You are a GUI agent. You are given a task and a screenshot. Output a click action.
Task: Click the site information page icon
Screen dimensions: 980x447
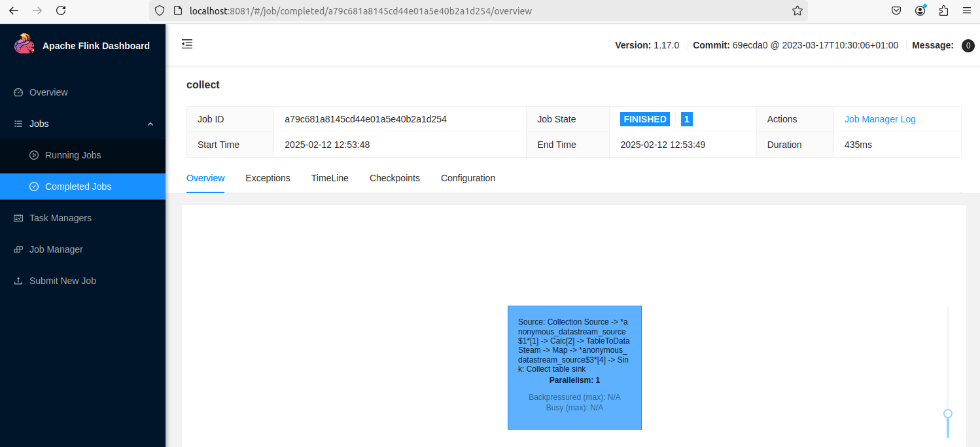point(177,10)
